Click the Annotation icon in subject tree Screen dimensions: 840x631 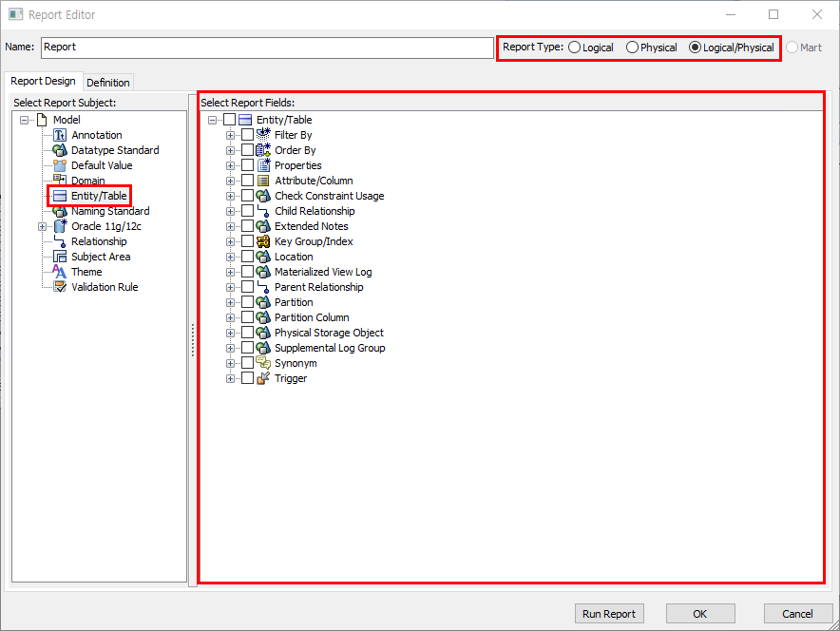pos(60,135)
